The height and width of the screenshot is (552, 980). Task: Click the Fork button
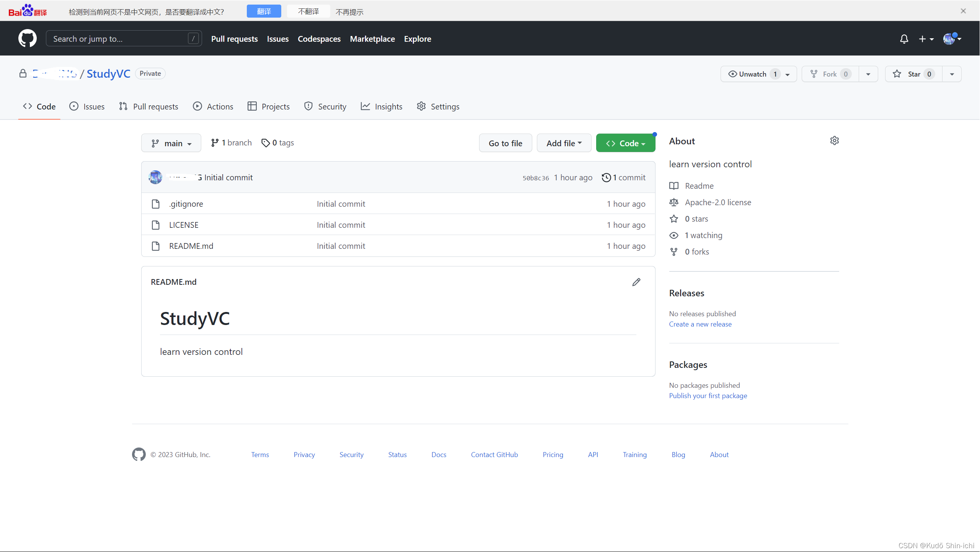pyautogui.click(x=830, y=74)
